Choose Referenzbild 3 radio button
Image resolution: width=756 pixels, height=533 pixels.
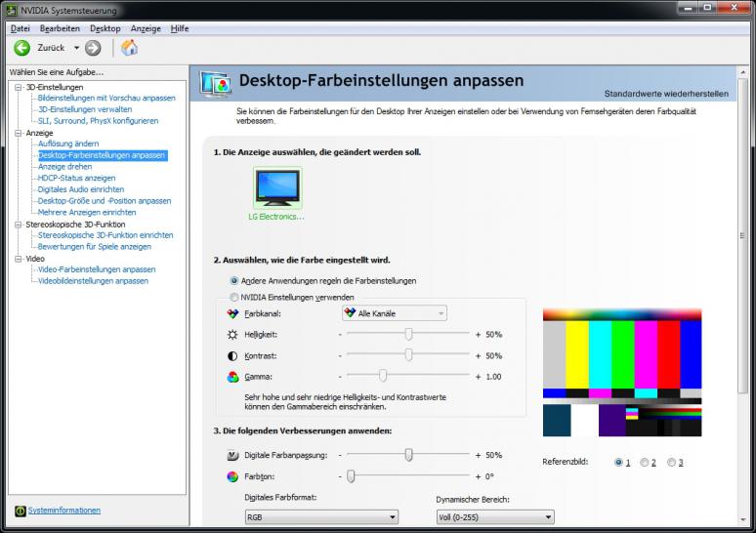point(671,462)
